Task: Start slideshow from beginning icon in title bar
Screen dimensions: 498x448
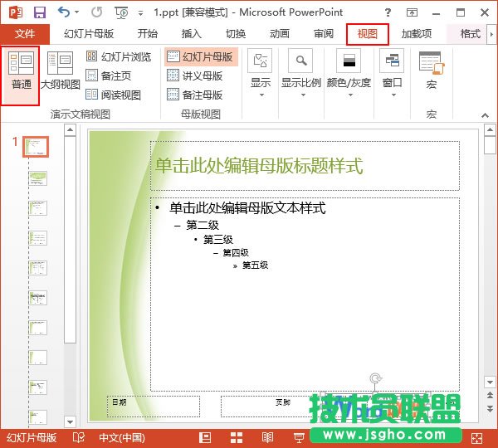Action: (121, 12)
